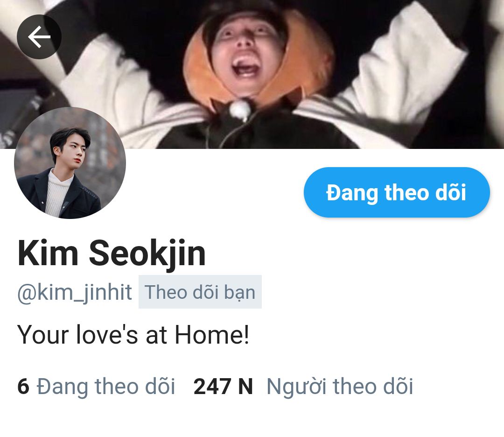Open the Người theo dõi followers list
504x437 pixels.
340,386
